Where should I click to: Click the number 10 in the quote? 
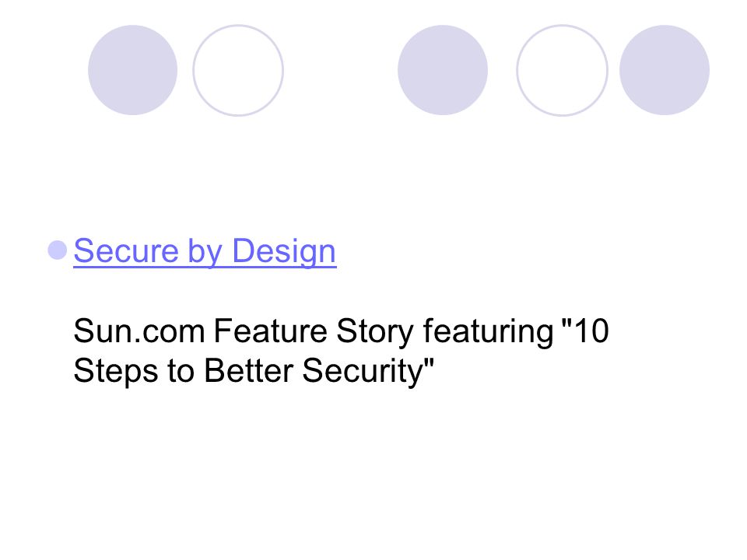pos(591,331)
